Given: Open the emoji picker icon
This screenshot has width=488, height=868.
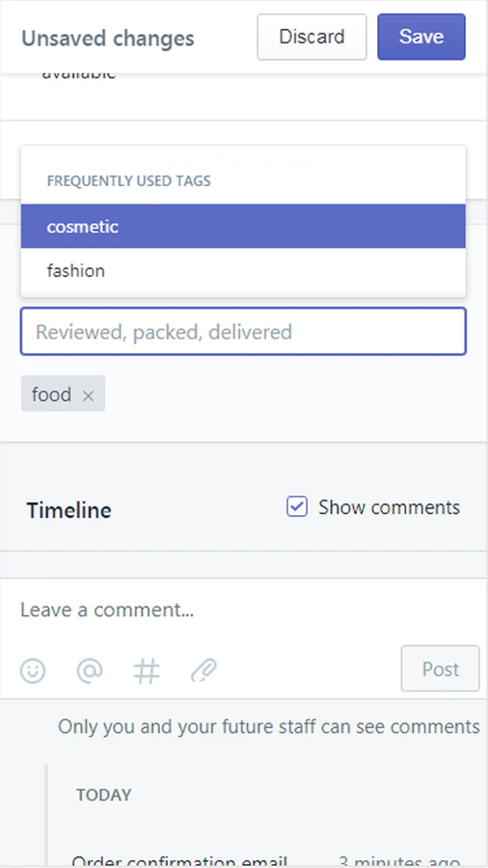Looking at the screenshot, I should click(x=33, y=670).
